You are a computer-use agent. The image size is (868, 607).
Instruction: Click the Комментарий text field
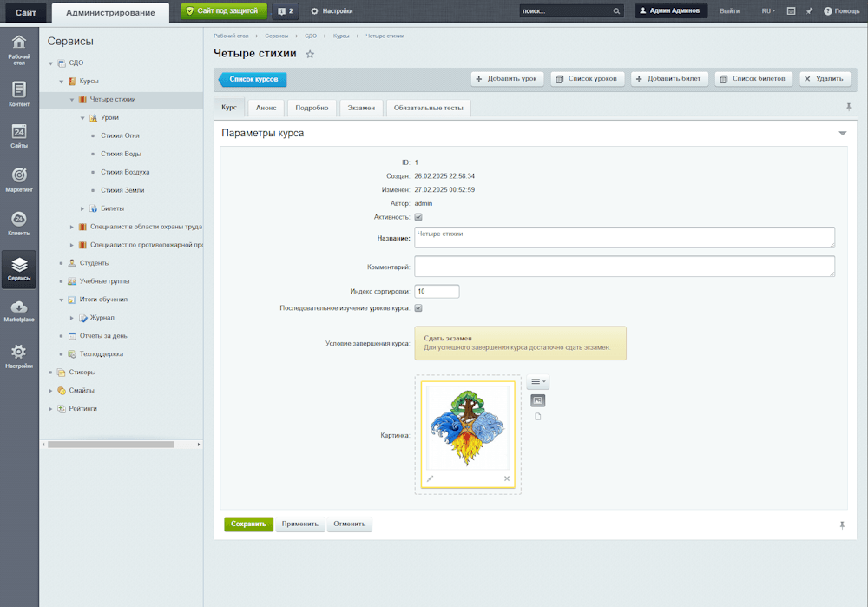point(624,267)
